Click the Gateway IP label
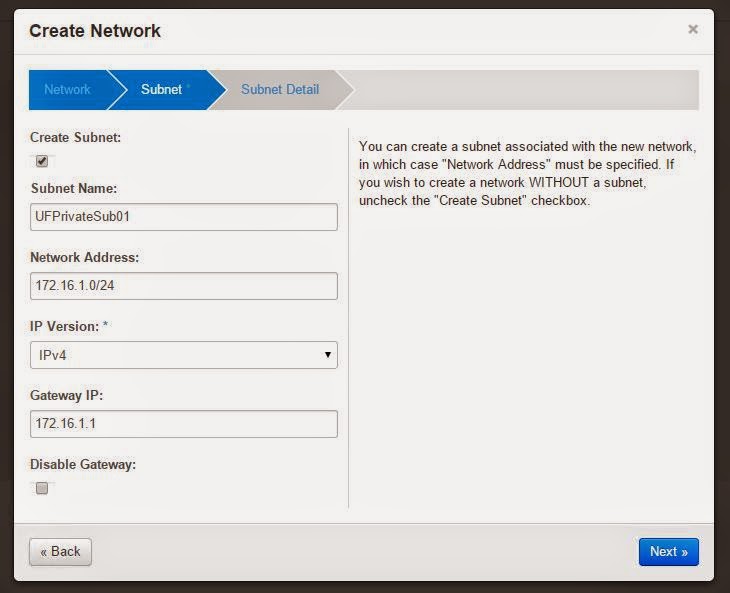 point(66,396)
